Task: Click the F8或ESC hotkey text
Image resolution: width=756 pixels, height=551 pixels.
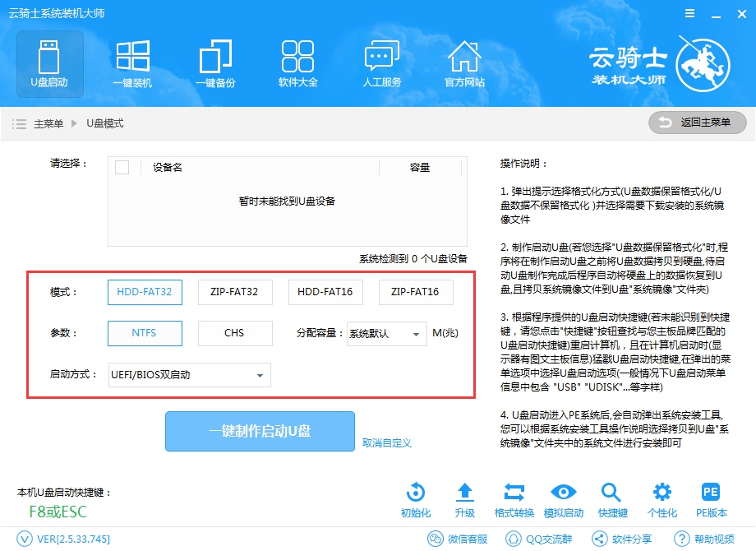Action: pyautogui.click(x=58, y=512)
